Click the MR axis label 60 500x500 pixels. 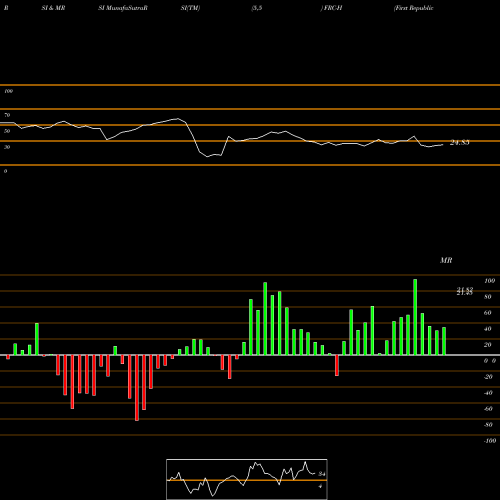(x=488, y=313)
